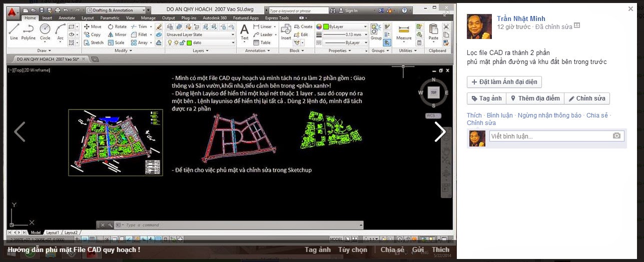
Task: Toggle group selection button in Groups panel
Action: click(x=387, y=42)
